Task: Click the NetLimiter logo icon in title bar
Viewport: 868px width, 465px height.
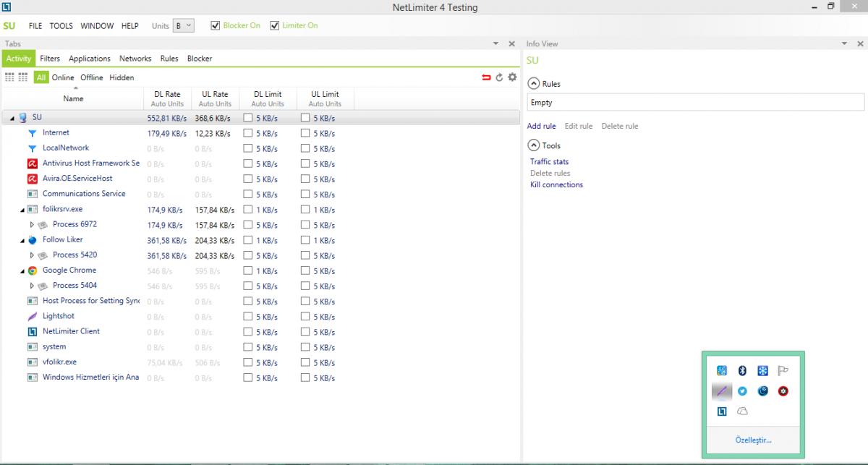Action: tap(7, 7)
